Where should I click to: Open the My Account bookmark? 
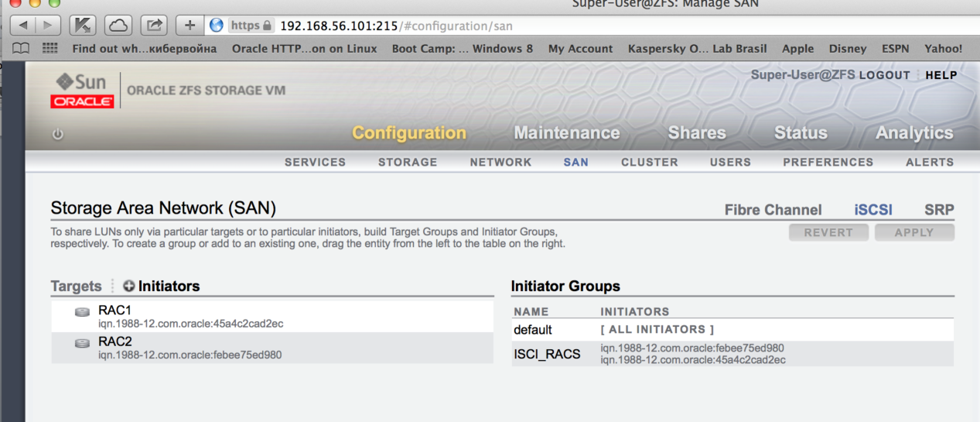(x=580, y=48)
